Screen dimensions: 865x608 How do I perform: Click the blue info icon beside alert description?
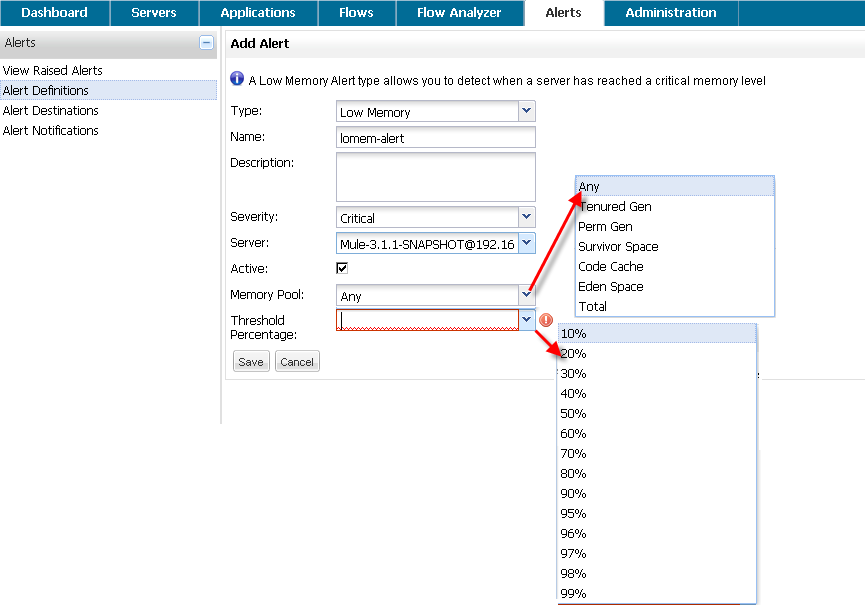[237, 79]
